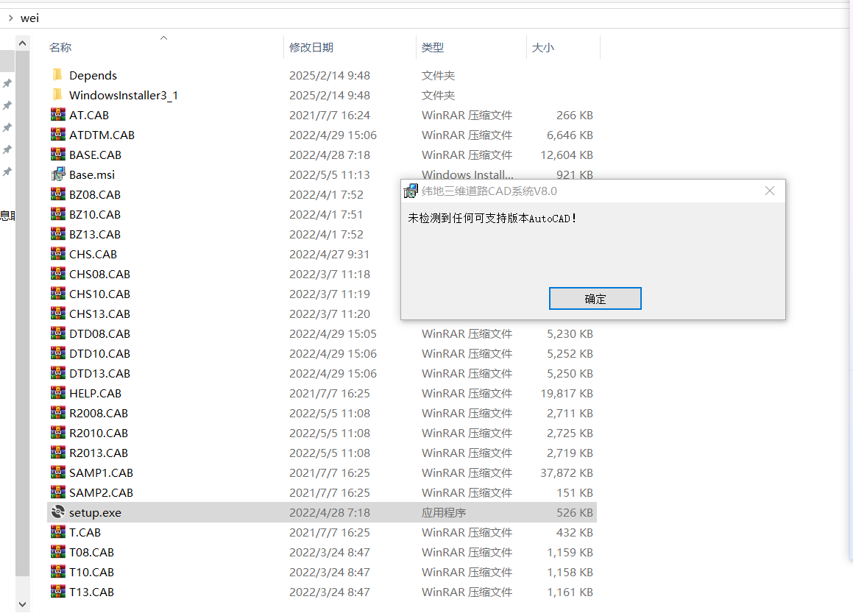The height and width of the screenshot is (616, 853).
Task: Select the SAMP1.CAB archive icon
Action: pyautogui.click(x=58, y=472)
